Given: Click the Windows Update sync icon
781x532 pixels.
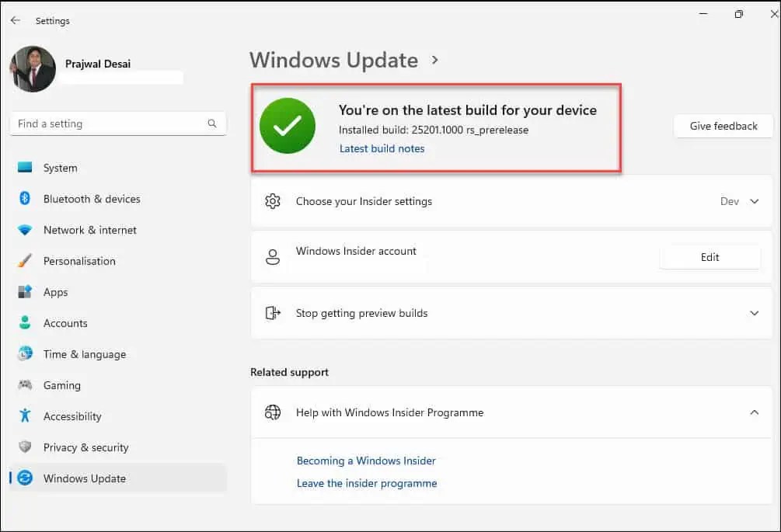Looking at the screenshot, I should (25, 478).
